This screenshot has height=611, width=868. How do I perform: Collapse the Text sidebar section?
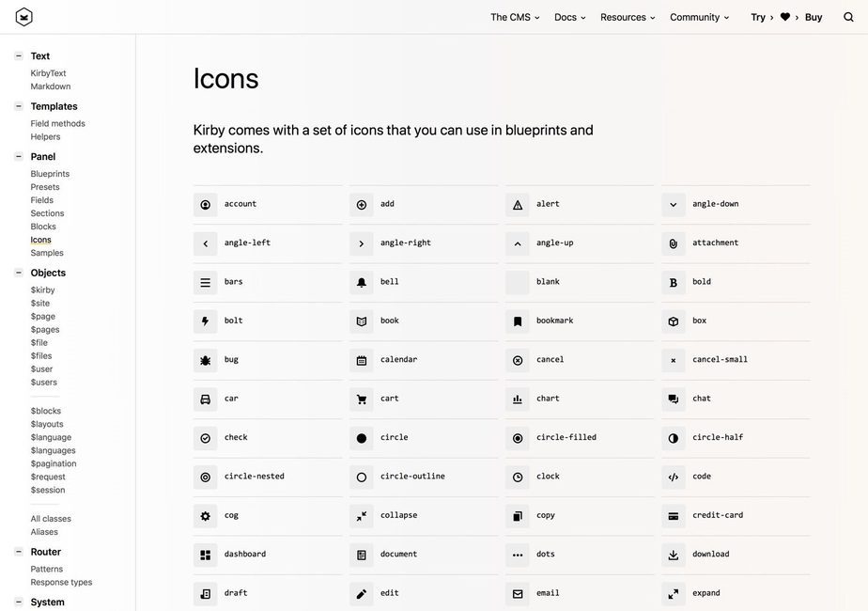point(19,56)
